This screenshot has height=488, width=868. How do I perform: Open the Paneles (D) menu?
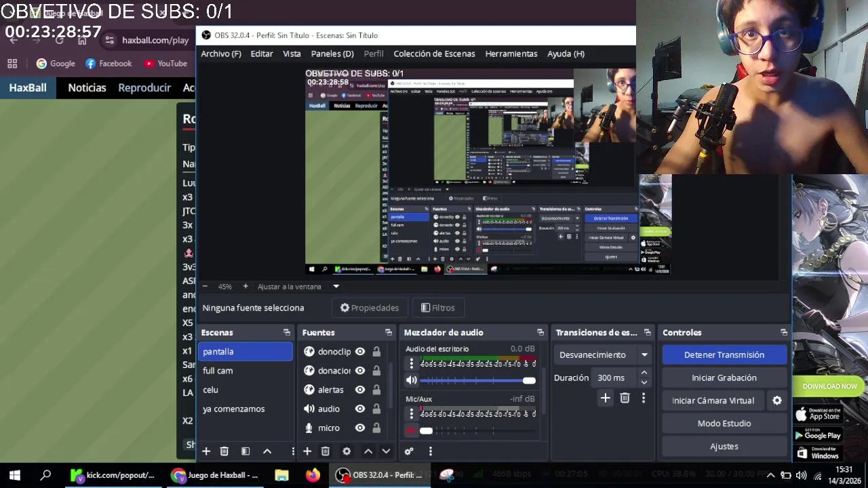click(x=332, y=54)
